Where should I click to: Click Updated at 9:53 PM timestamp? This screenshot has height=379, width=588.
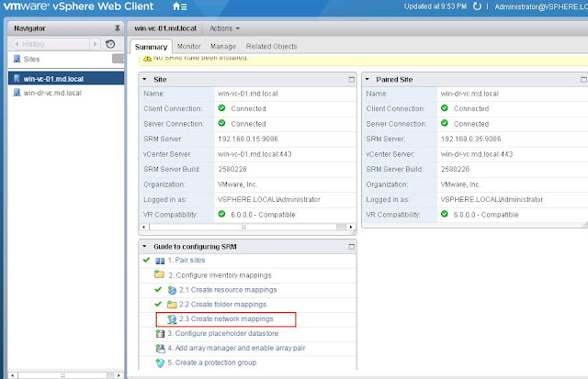click(435, 6)
